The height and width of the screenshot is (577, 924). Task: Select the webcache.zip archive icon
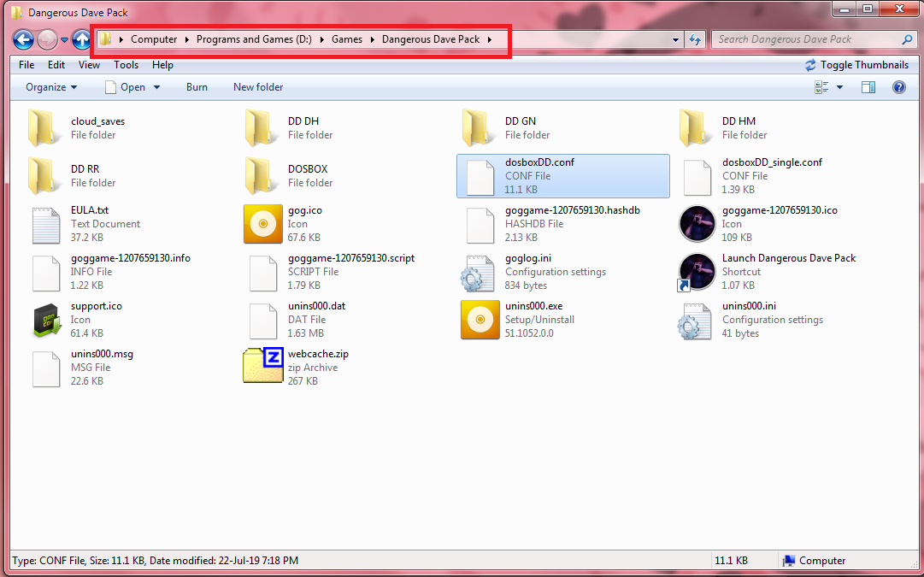(x=263, y=365)
